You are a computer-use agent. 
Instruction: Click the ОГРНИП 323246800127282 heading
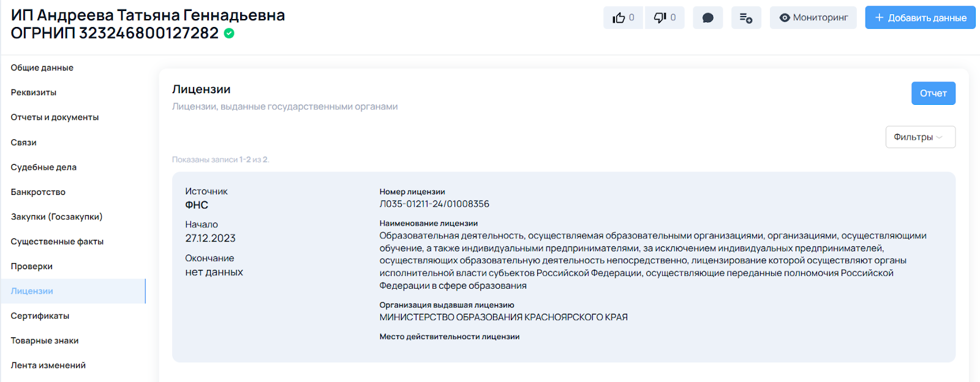[115, 33]
